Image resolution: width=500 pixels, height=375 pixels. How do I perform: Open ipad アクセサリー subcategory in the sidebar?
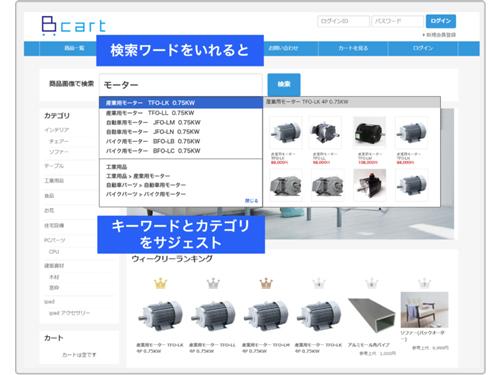[69, 313]
